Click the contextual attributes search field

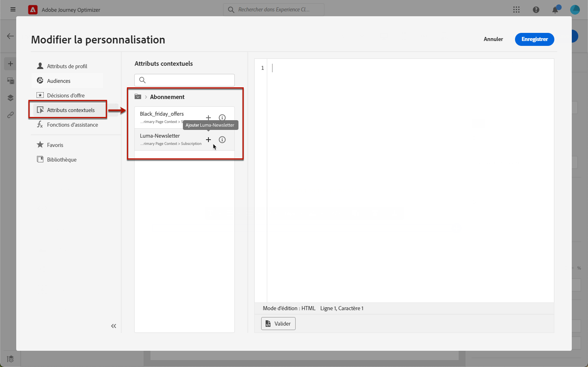click(x=185, y=80)
